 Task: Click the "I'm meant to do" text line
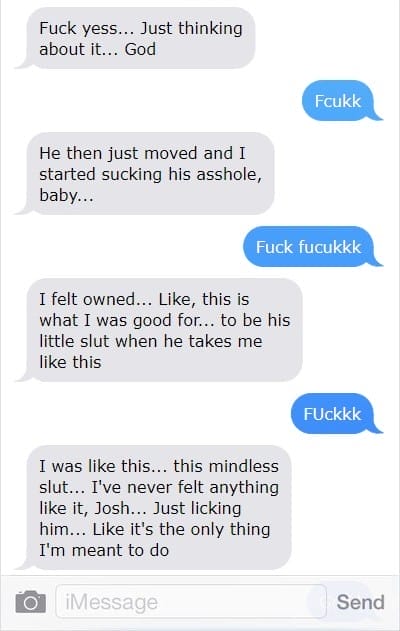tap(104, 550)
